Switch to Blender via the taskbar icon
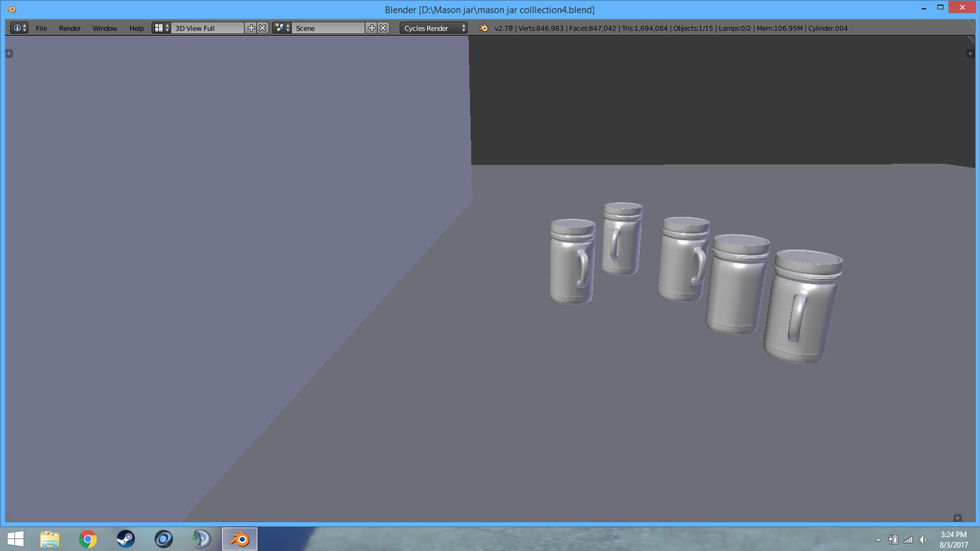Viewport: 980px width, 551px height. point(239,539)
